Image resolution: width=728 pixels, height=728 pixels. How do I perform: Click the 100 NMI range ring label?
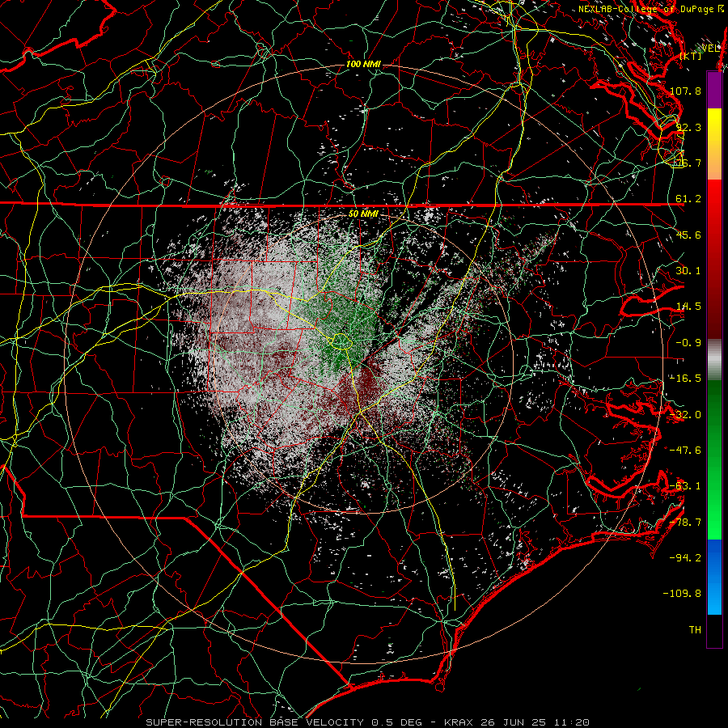point(363,64)
